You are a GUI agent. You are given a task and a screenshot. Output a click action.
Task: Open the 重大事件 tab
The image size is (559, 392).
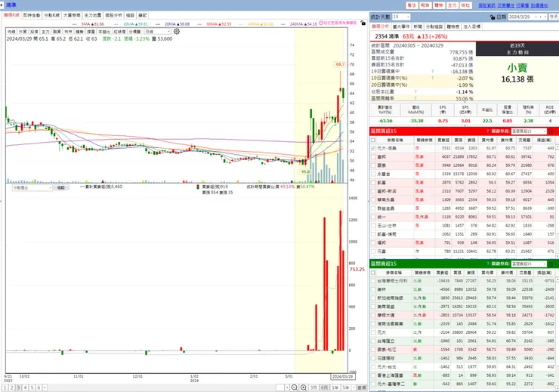click(x=401, y=26)
